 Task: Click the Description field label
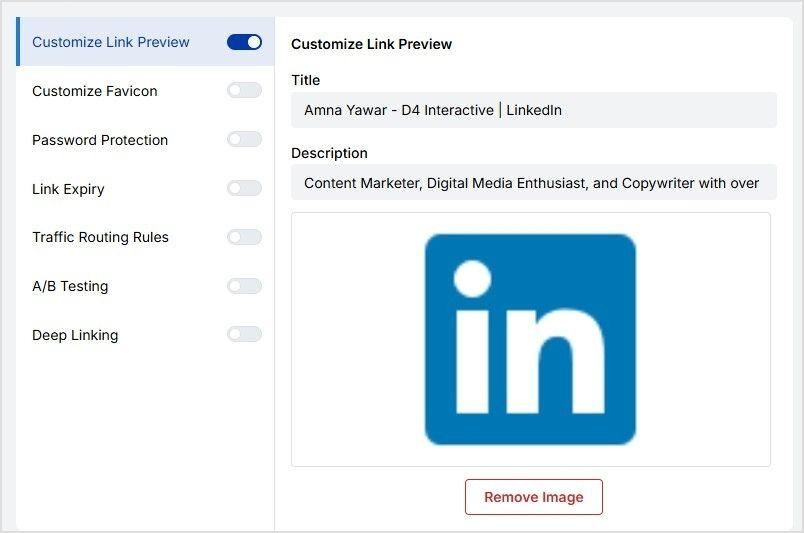(329, 153)
